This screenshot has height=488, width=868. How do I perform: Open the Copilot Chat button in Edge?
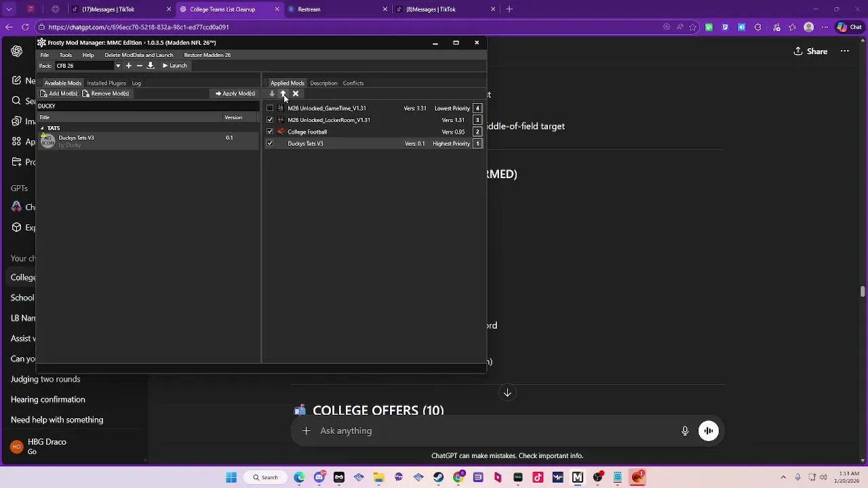850,27
